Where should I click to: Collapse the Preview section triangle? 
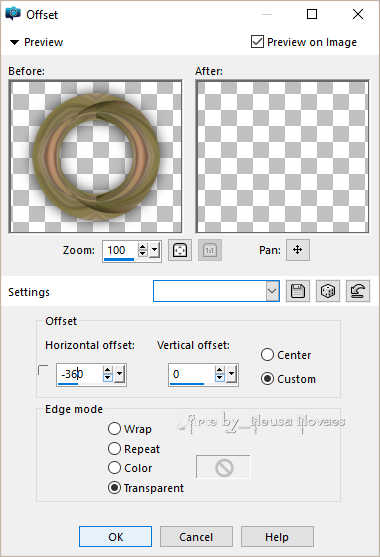click(14, 43)
